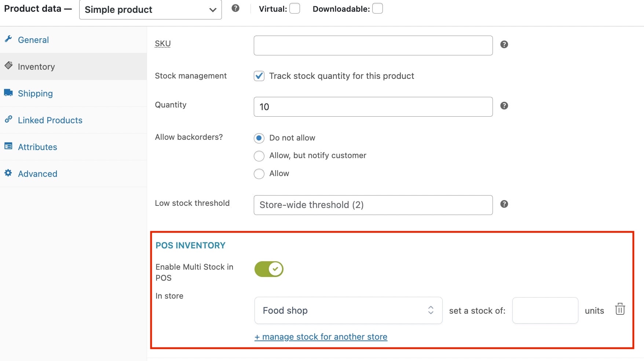Image resolution: width=644 pixels, height=361 pixels.
Task: Tick the Downloadable checkbox
Action: click(x=377, y=8)
